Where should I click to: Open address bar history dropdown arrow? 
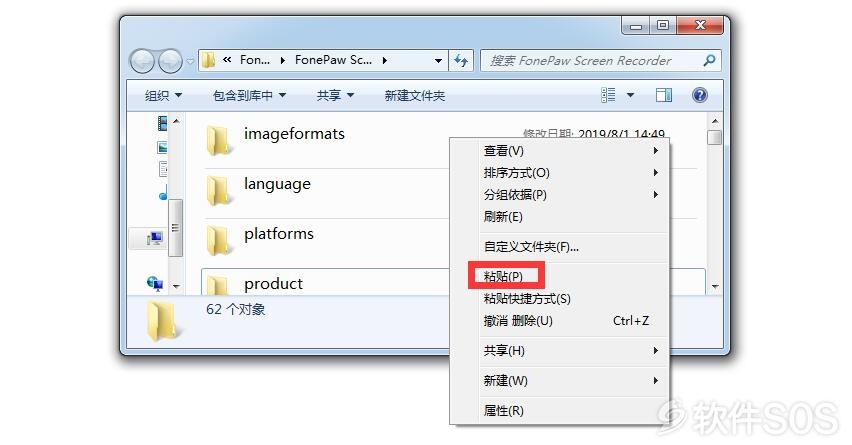tap(438, 61)
